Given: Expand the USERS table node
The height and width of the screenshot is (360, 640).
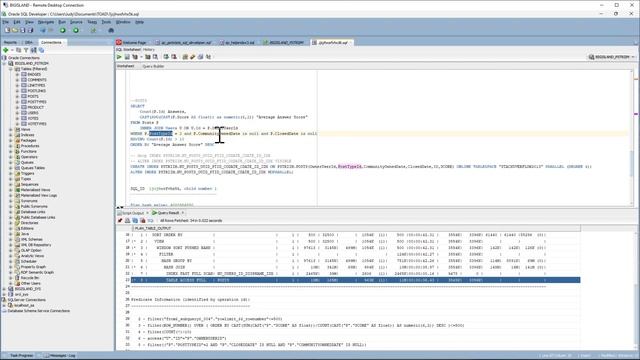Looking at the screenshot, I should point(17,113).
